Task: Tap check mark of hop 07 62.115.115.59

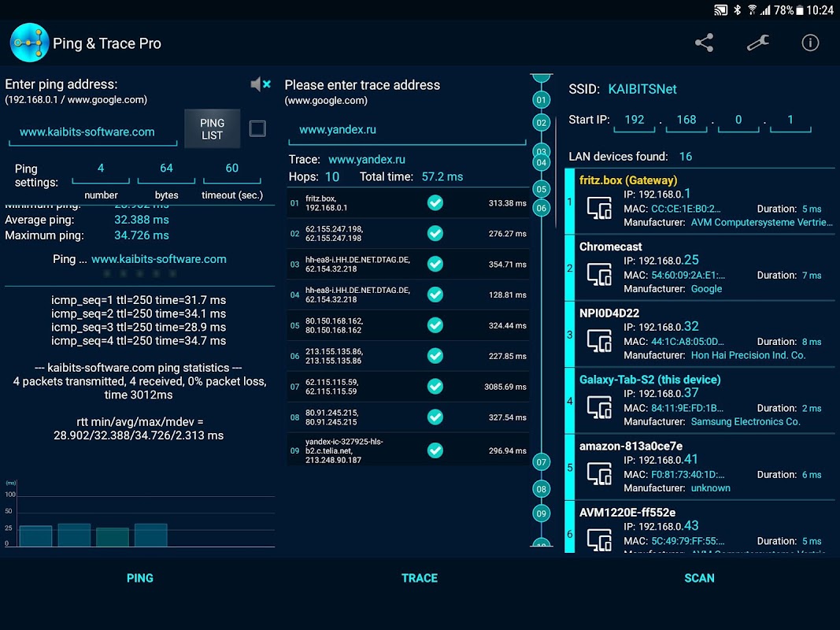Action: 435,386
